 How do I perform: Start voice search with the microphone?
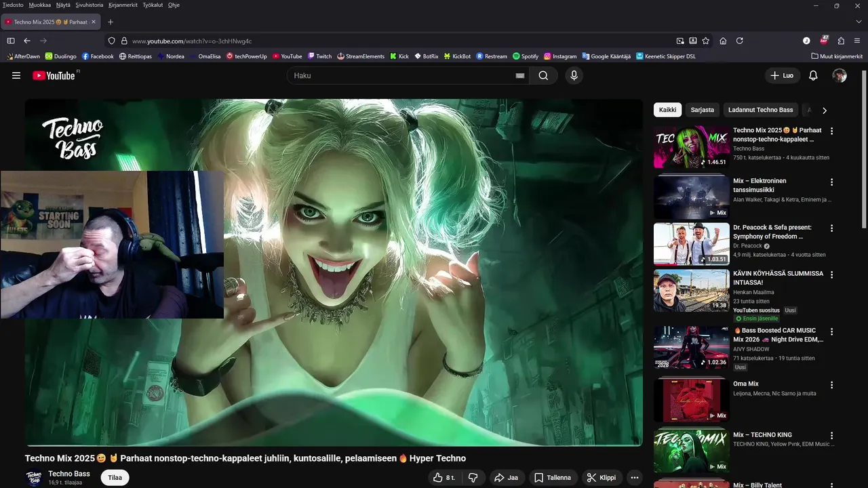pos(574,75)
